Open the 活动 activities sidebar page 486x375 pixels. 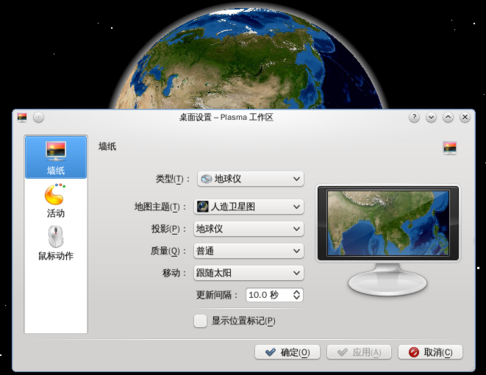[56, 200]
